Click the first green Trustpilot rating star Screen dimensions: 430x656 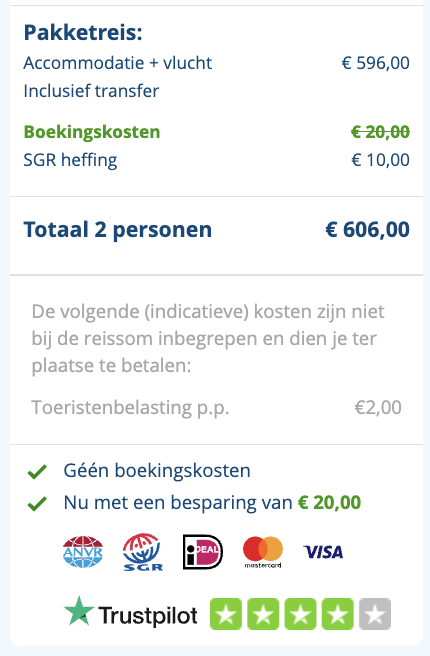[226, 614]
